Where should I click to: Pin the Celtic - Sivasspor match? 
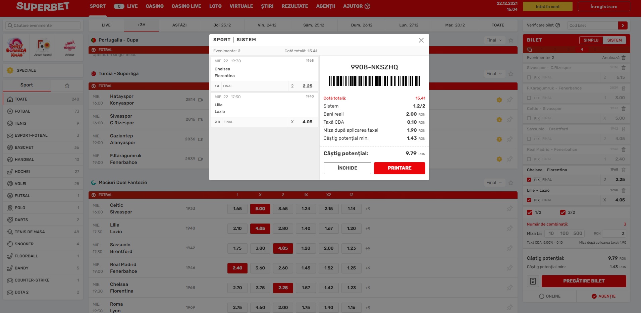[x=510, y=208]
